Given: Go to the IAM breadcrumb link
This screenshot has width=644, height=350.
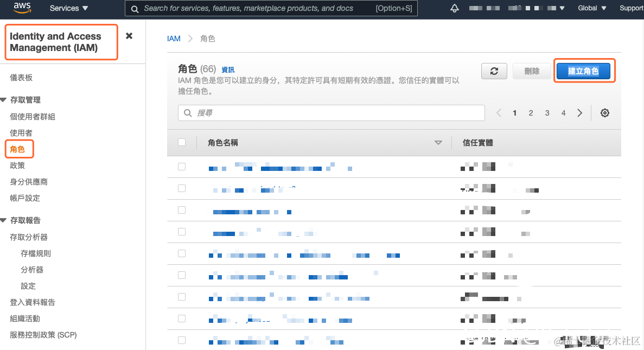Looking at the screenshot, I should pos(174,39).
